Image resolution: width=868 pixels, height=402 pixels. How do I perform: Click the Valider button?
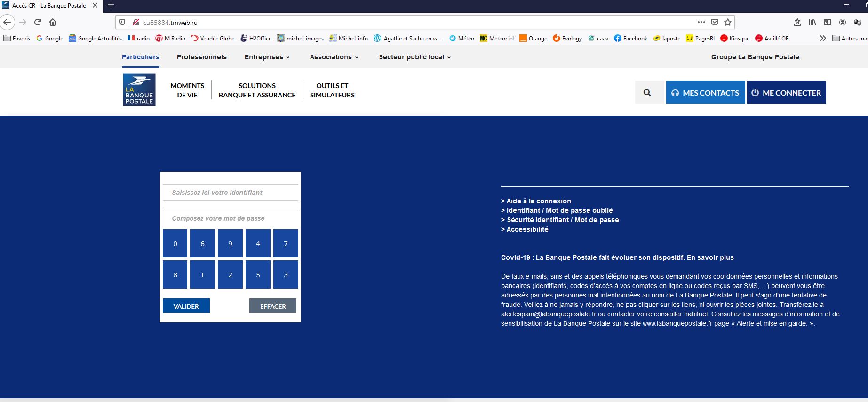click(x=186, y=306)
